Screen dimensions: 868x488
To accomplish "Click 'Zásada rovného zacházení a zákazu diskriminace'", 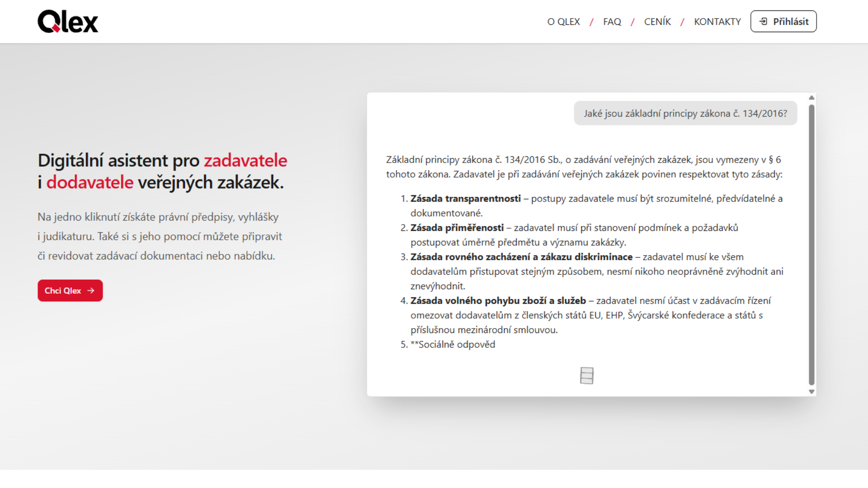I will point(522,257).
